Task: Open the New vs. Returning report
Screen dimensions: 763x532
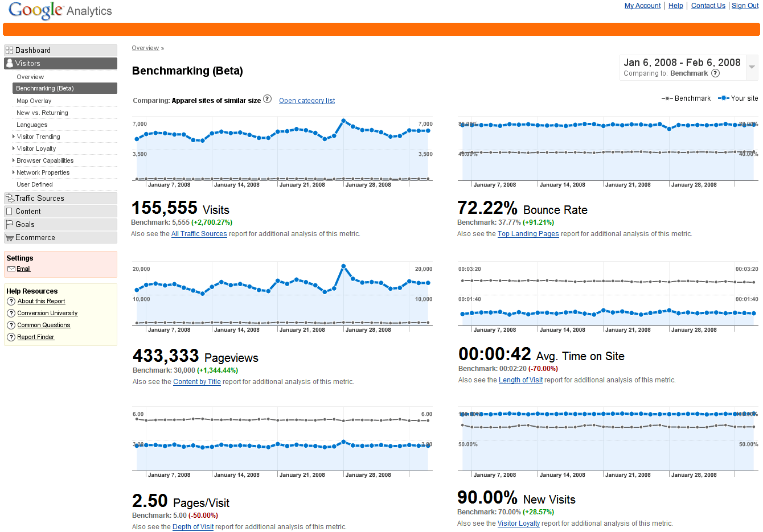Action: point(42,113)
